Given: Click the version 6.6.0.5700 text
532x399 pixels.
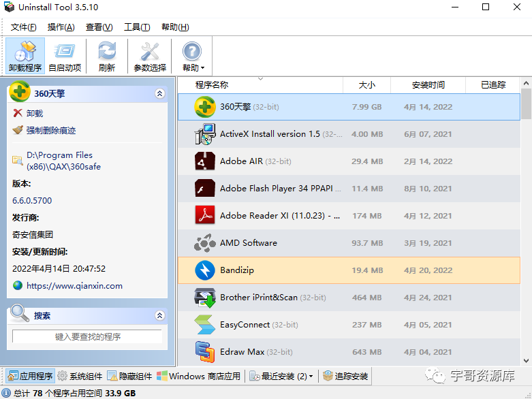Looking at the screenshot, I should [32, 200].
